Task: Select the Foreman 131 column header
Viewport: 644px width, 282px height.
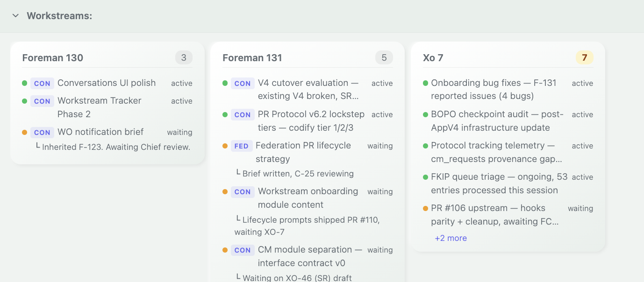Action: [x=252, y=57]
